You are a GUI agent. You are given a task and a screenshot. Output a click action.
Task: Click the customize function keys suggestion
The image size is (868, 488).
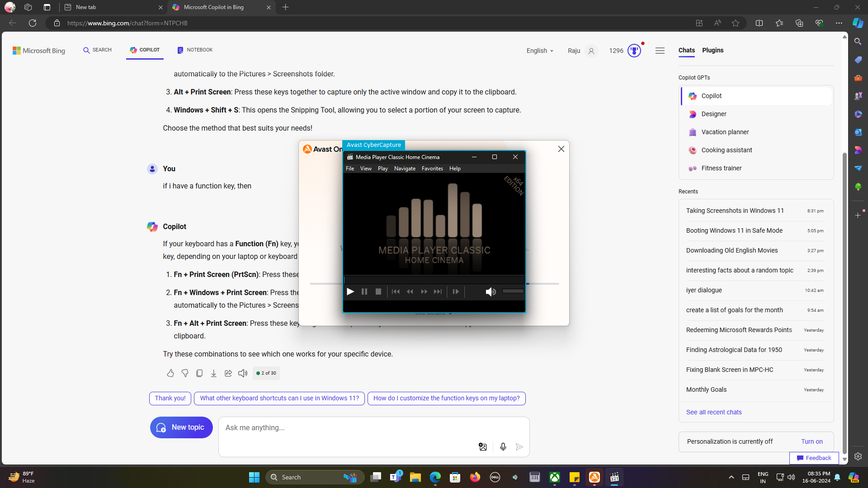(x=447, y=399)
